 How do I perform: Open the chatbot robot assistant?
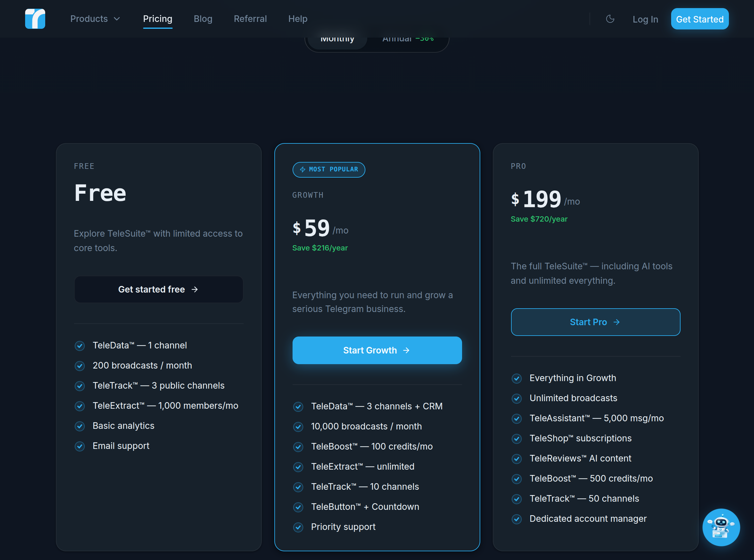click(x=721, y=527)
